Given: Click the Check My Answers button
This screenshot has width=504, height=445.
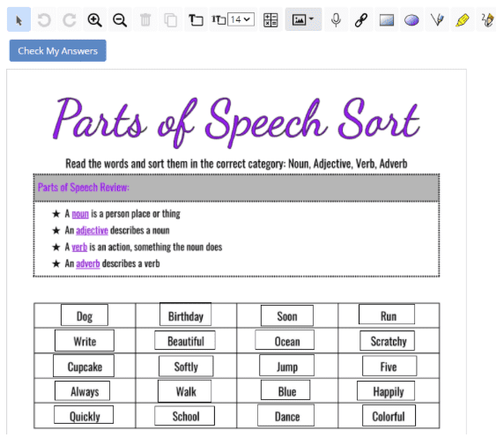Looking at the screenshot, I should [58, 50].
